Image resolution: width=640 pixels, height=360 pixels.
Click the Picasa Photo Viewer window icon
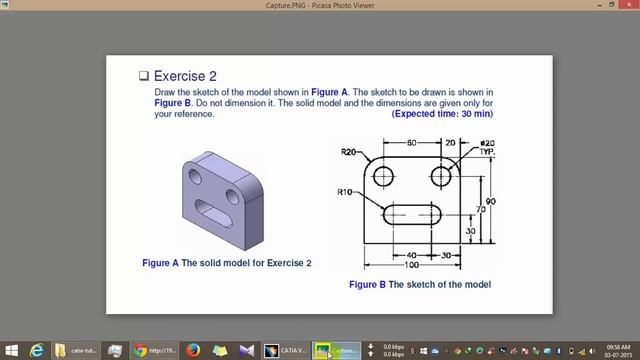(4, 5)
